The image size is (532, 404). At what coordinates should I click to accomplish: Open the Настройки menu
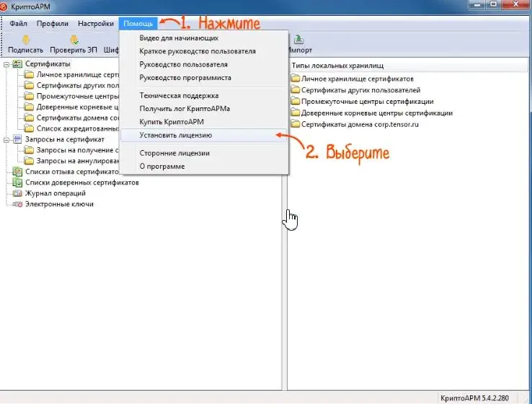96,23
